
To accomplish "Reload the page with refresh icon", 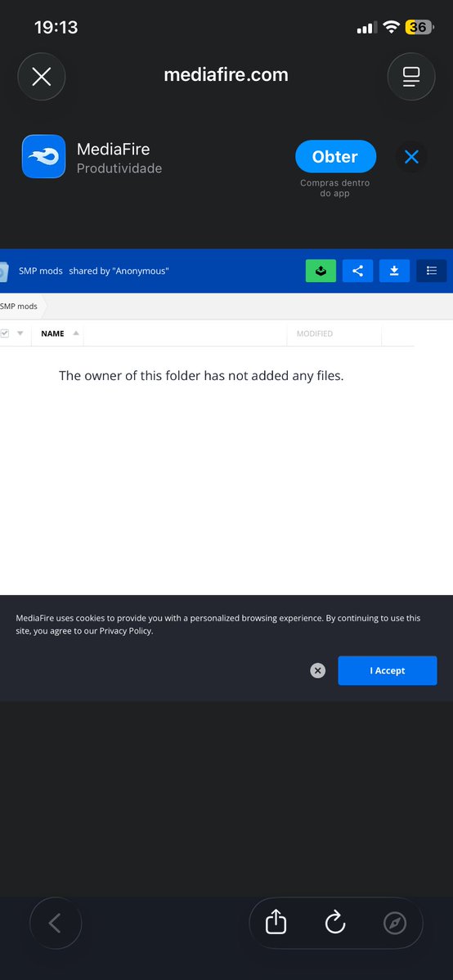I will [x=335, y=923].
